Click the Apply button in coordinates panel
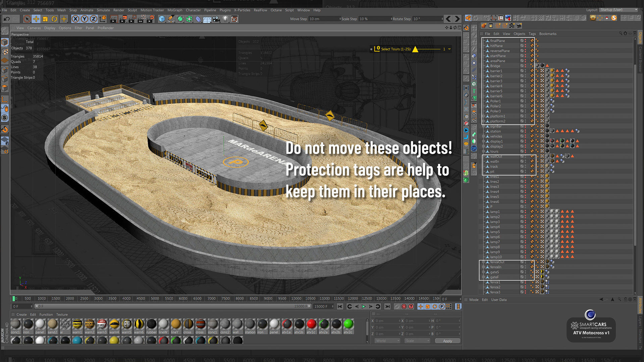644x362 pixels. [447, 341]
